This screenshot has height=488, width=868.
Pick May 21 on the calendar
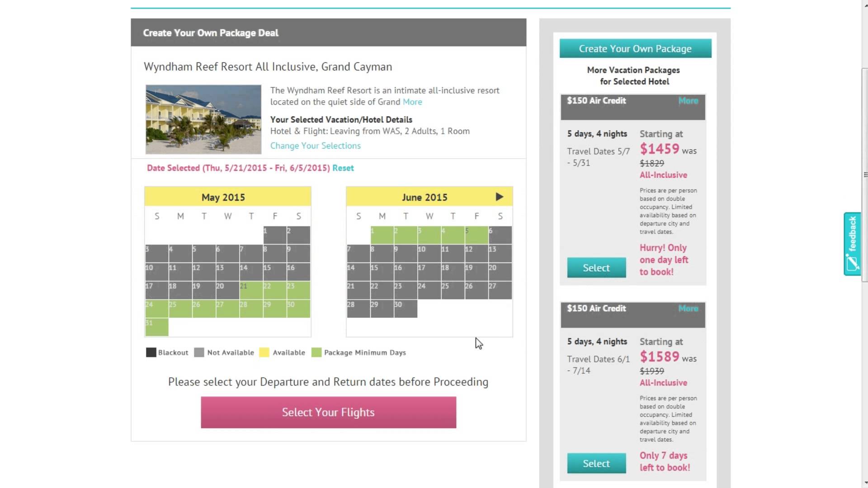(x=251, y=290)
